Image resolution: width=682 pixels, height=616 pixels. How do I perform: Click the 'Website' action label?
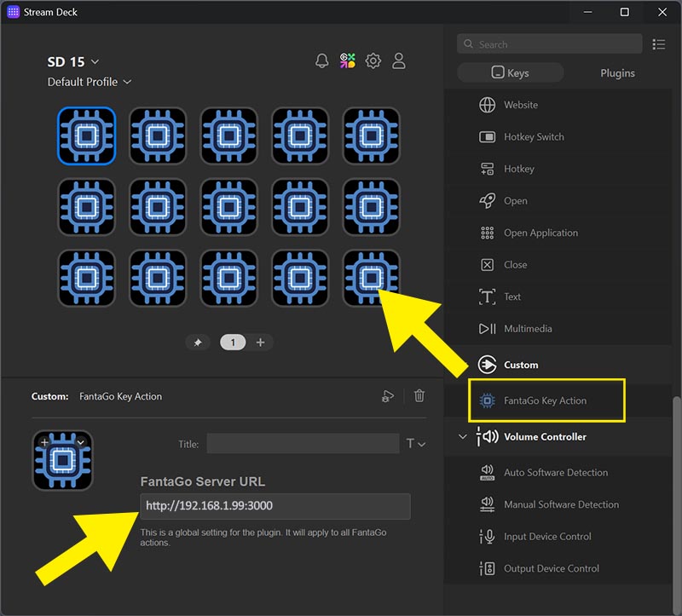(x=521, y=105)
